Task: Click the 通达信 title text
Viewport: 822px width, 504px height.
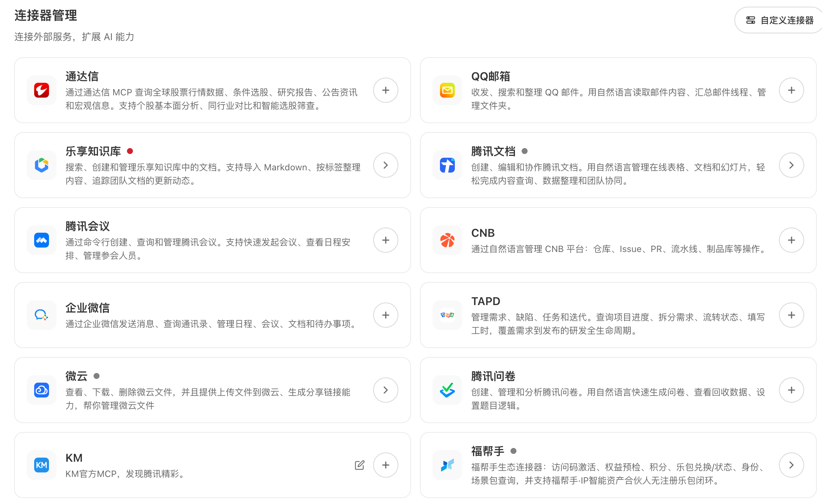Action: pos(82,76)
